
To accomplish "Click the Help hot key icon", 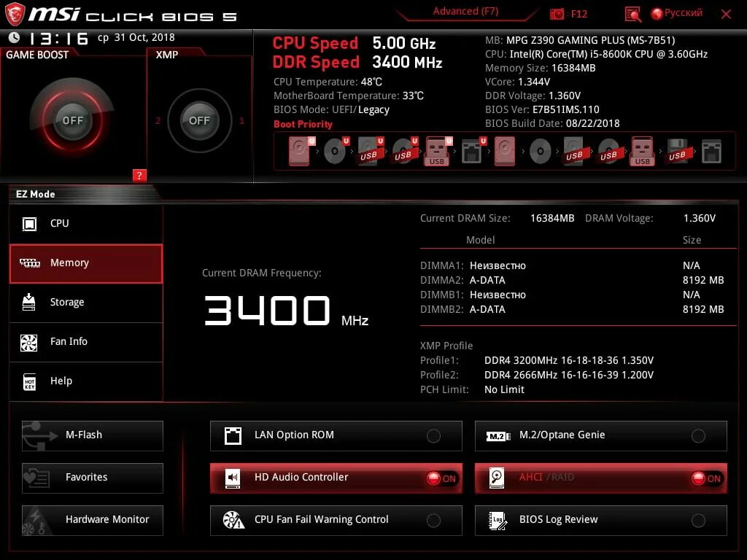I will point(29,381).
